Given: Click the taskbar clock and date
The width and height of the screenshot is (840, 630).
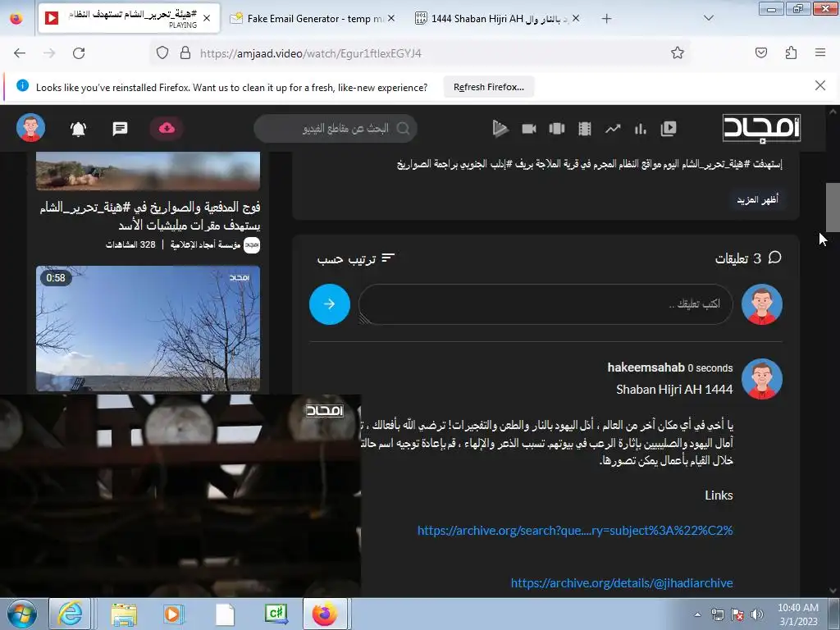Looking at the screenshot, I should [x=798, y=614].
